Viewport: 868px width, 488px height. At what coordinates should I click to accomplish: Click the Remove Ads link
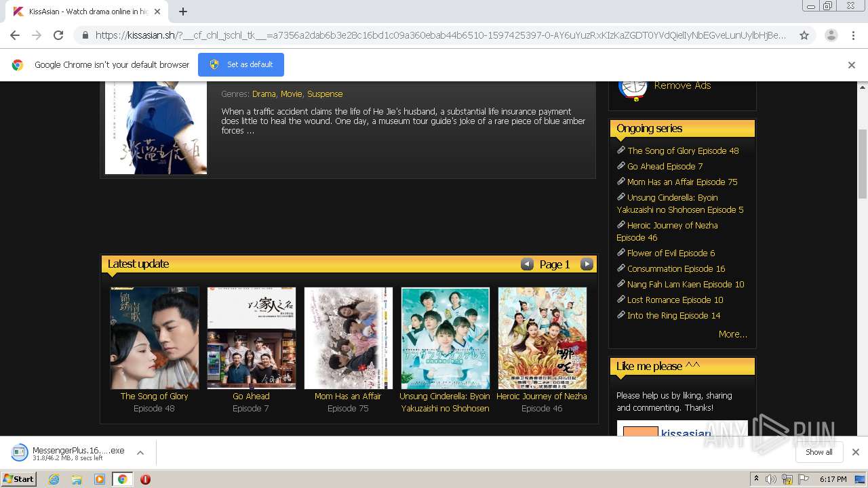(x=682, y=85)
